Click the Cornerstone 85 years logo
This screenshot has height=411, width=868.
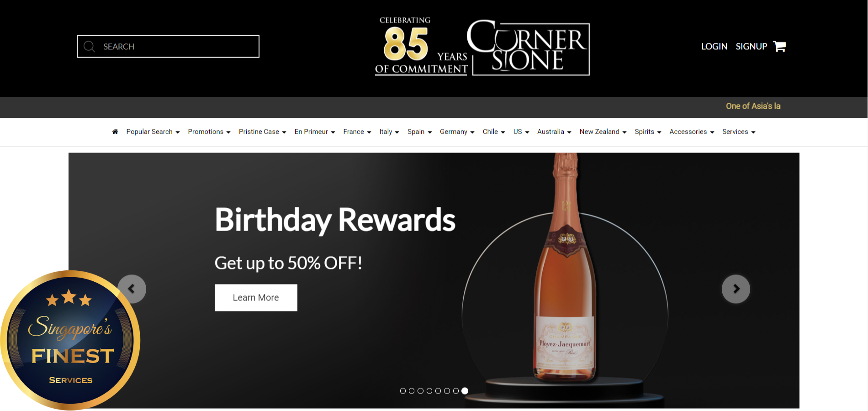[482, 47]
